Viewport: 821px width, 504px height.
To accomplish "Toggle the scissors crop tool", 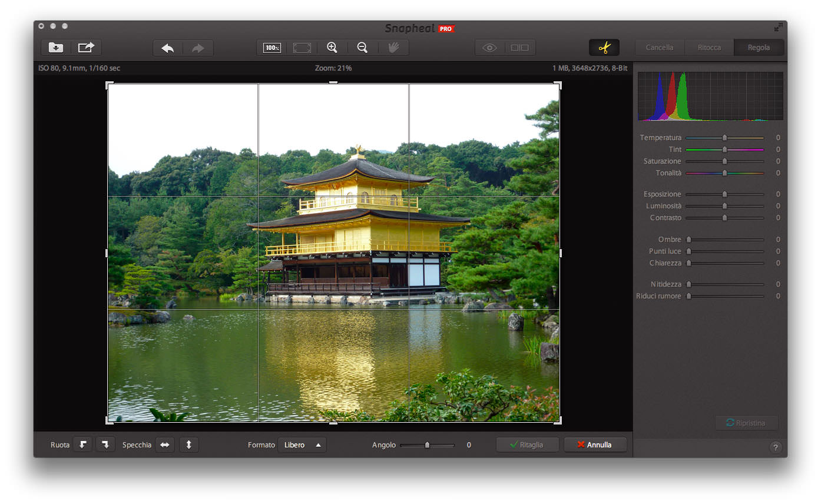I will tap(604, 48).
